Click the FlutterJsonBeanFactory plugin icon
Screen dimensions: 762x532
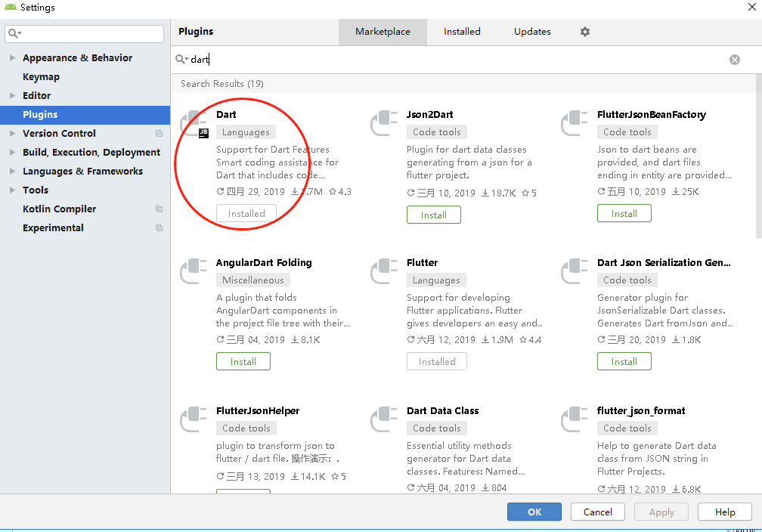pos(575,123)
